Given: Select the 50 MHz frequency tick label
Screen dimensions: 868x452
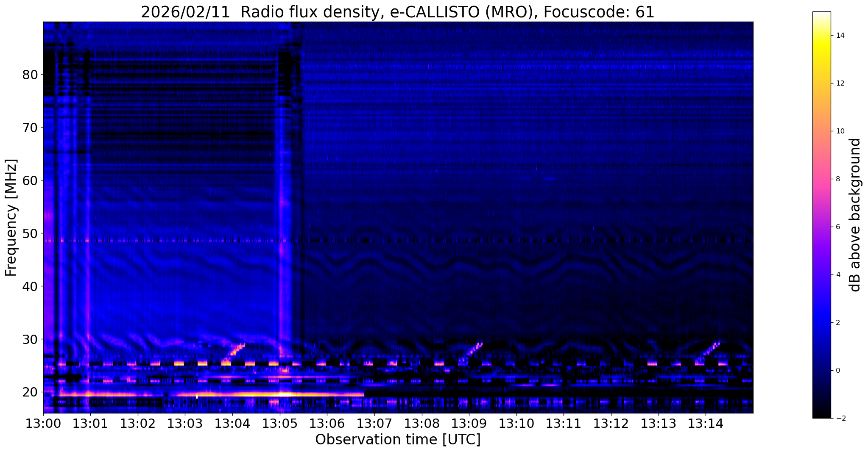Looking at the screenshot, I should [30, 233].
